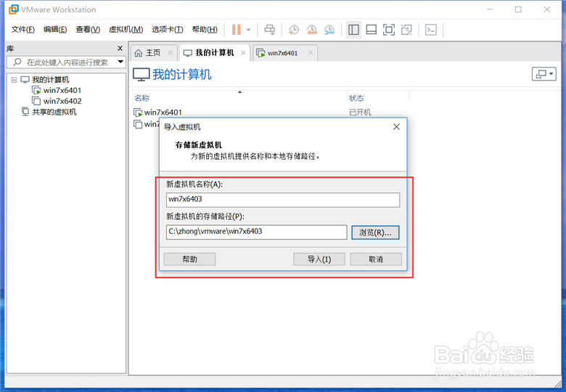This screenshot has height=392, width=566.
Task: Take a snapshot using the clock-plus icon
Action: tap(294, 30)
